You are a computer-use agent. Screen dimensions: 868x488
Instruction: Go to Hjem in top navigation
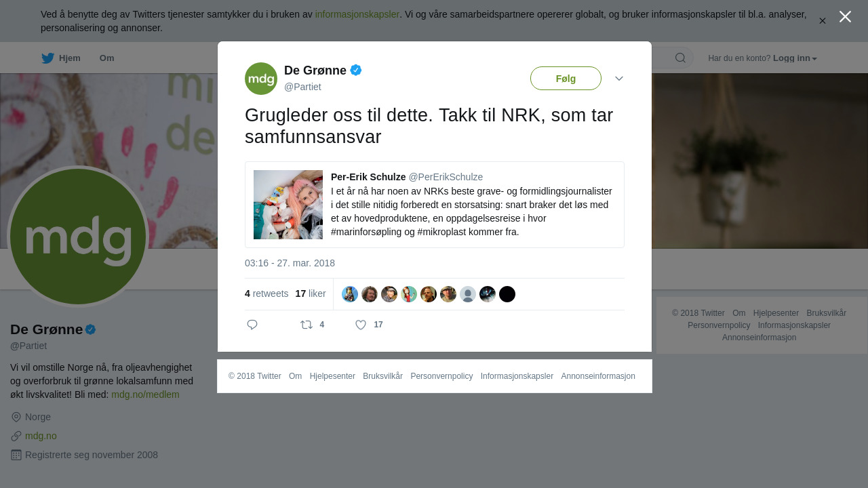click(x=70, y=58)
